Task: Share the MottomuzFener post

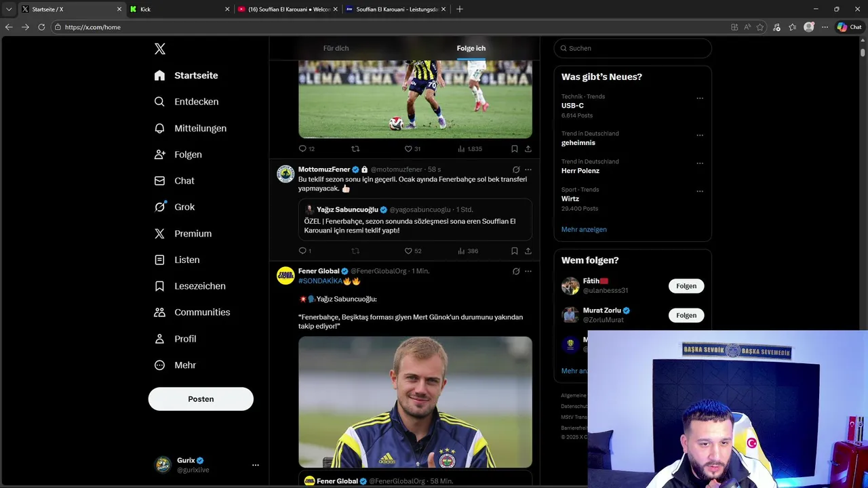Action: coord(528,251)
